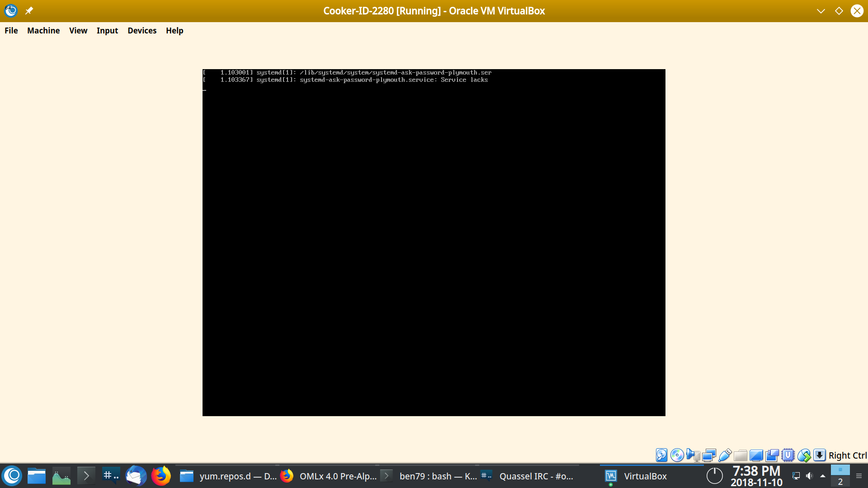The height and width of the screenshot is (488, 868).
Task: Open the power leave session button
Action: point(715,476)
